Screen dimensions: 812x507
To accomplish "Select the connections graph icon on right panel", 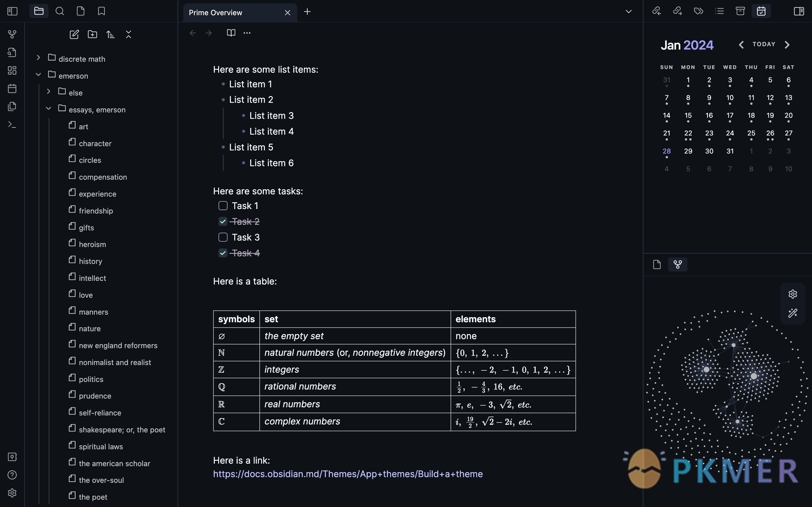I will click(x=677, y=264).
